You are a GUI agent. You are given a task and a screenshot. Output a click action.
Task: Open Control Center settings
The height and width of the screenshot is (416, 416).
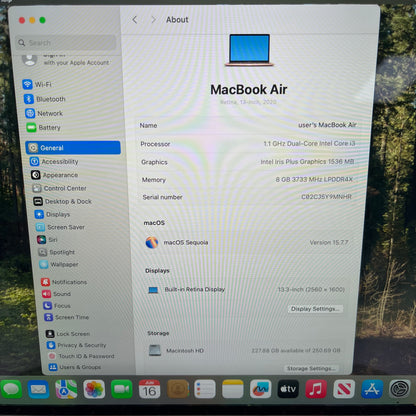[x=59, y=188]
